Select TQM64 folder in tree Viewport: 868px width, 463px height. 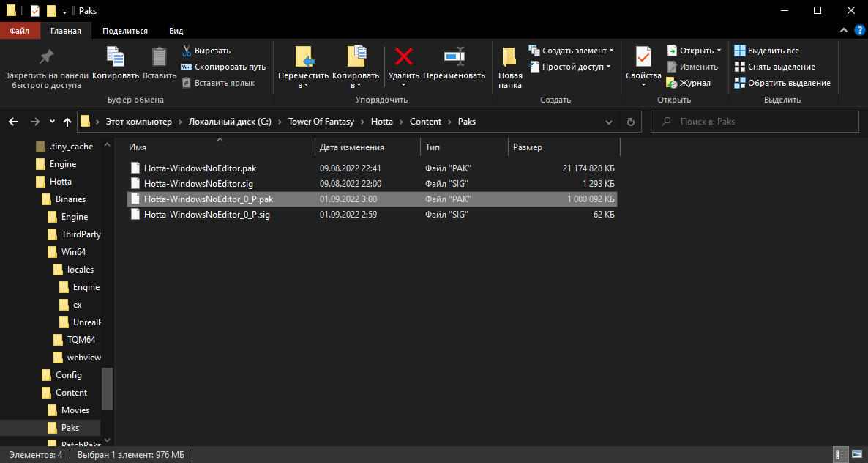click(x=74, y=339)
